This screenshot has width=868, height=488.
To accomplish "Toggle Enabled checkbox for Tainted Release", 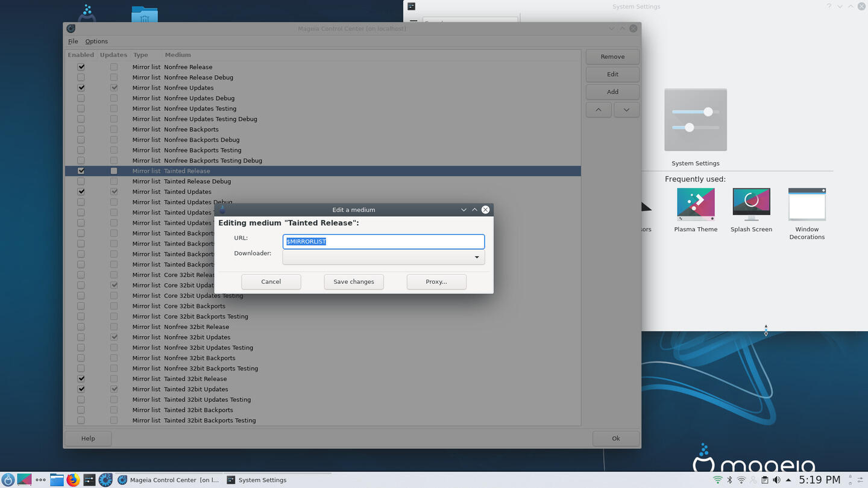I will (x=81, y=171).
